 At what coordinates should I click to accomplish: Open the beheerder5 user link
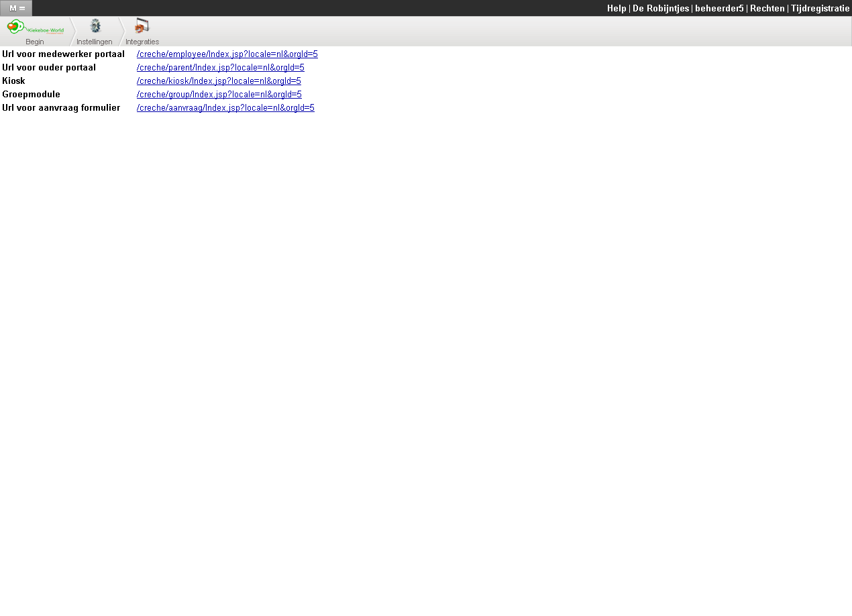[x=718, y=8]
